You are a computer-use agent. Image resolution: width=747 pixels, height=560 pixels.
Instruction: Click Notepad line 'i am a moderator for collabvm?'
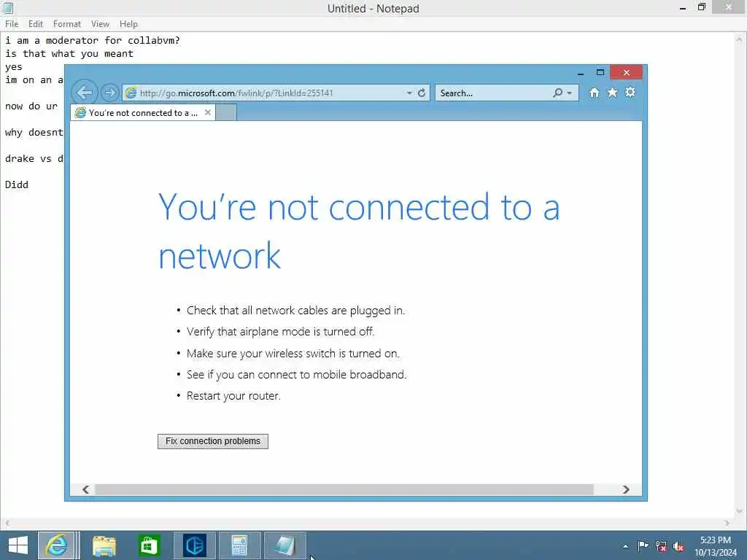tap(93, 41)
